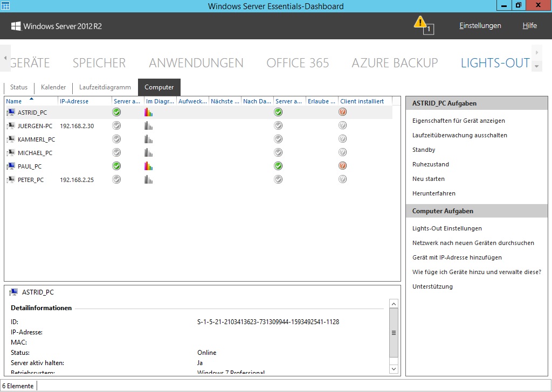
Task: Click KAMMERL_PC gray server active icon
Action: (116, 139)
